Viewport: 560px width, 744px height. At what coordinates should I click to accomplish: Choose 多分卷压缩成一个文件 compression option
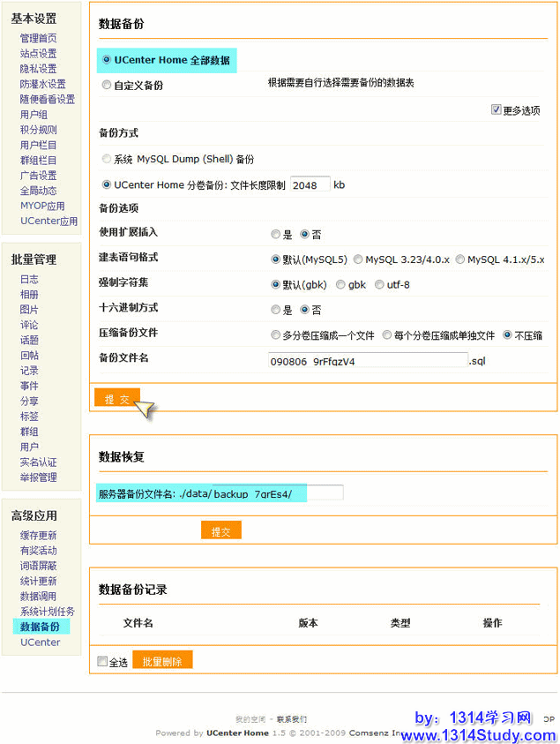pyautogui.click(x=276, y=335)
